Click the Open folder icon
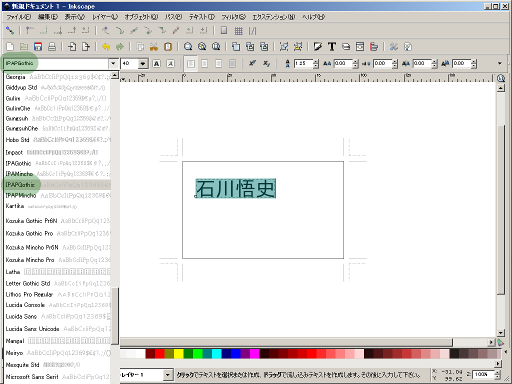This screenshot has height=384, width=512. [x=24, y=47]
